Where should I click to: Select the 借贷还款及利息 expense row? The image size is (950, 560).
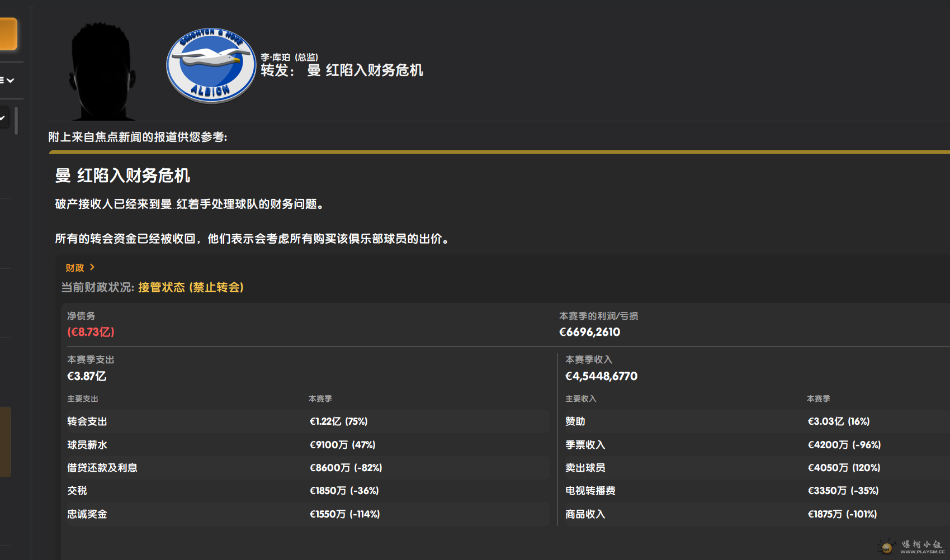(x=306, y=468)
